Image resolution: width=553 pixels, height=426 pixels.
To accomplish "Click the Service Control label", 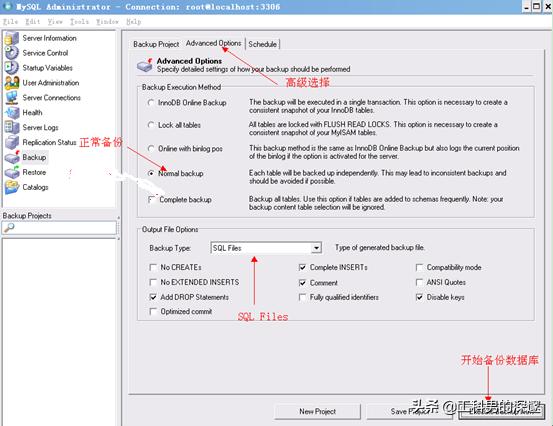I will (x=45, y=53).
